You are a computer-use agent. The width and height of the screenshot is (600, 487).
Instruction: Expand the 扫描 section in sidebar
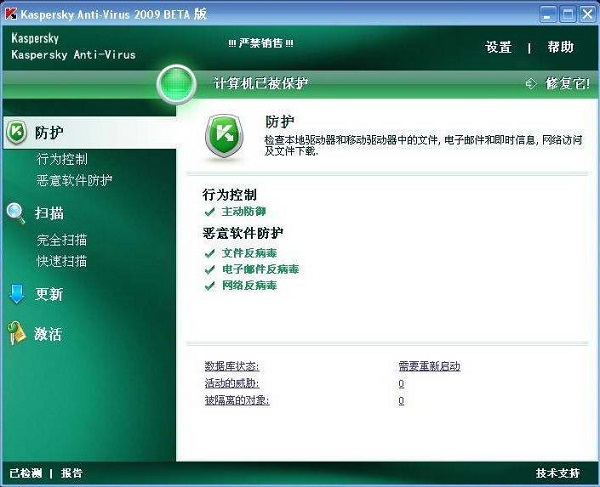[49, 213]
